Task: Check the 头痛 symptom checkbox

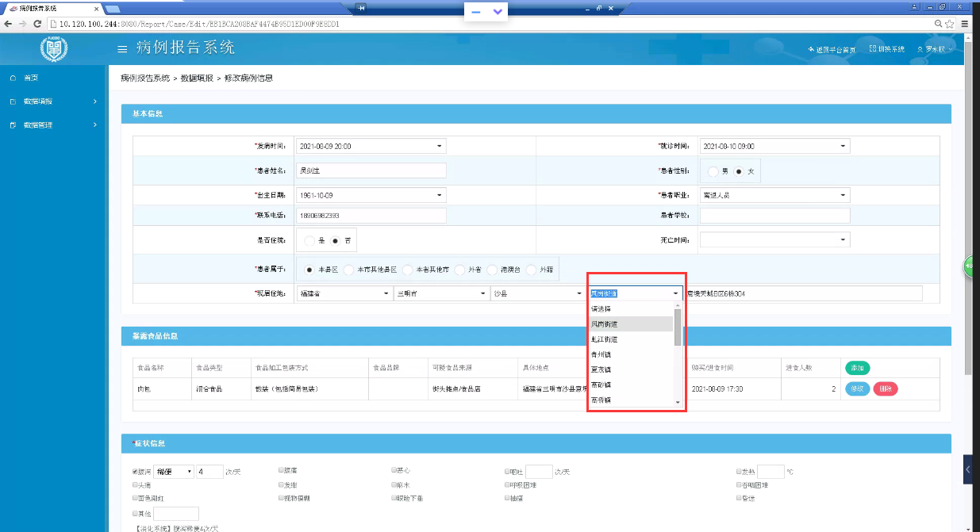Action: pyautogui.click(x=135, y=484)
